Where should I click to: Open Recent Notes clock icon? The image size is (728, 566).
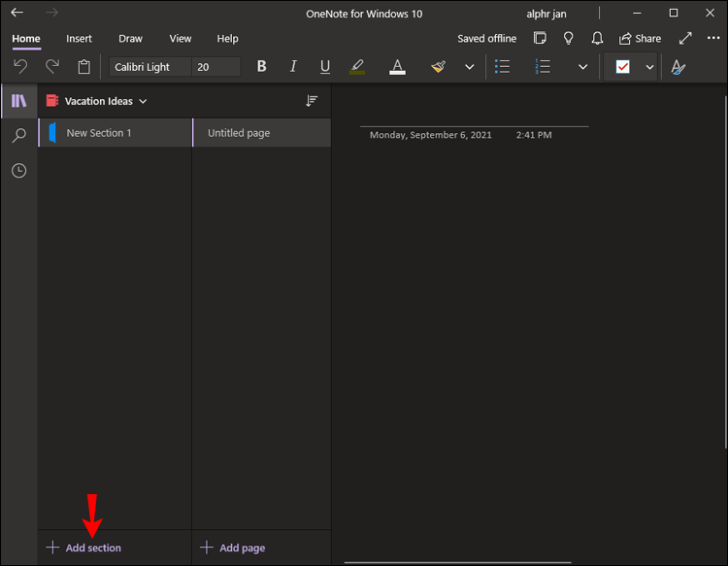[18, 171]
